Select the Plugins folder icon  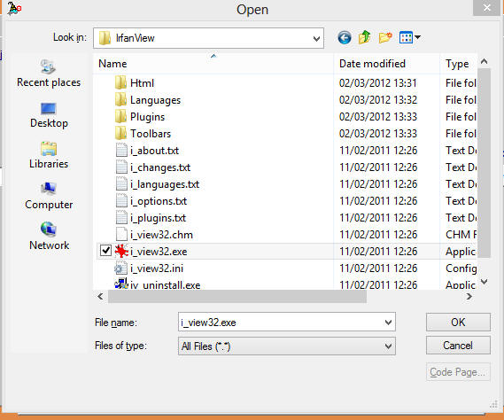pyautogui.click(x=120, y=116)
